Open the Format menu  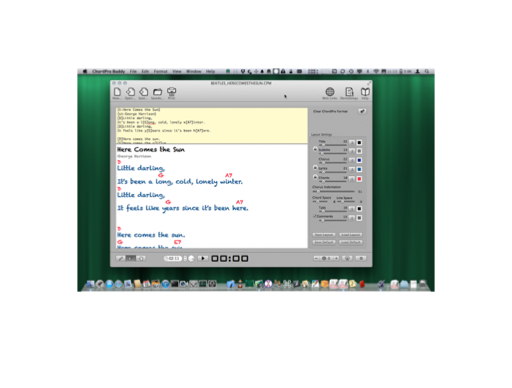(x=160, y=71)
